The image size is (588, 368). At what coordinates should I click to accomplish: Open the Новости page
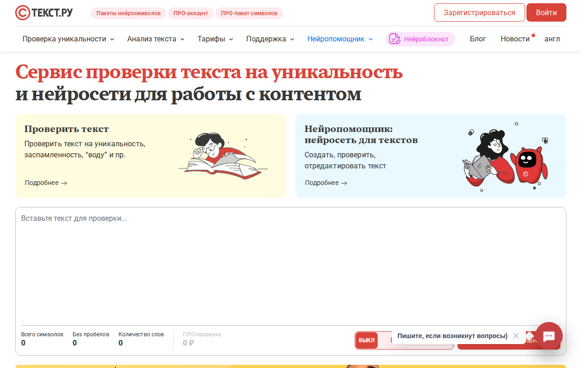tap(515, 39)
